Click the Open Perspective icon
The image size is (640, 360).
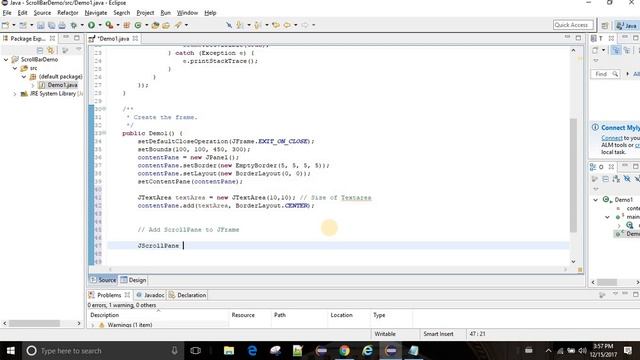[605, 26]
